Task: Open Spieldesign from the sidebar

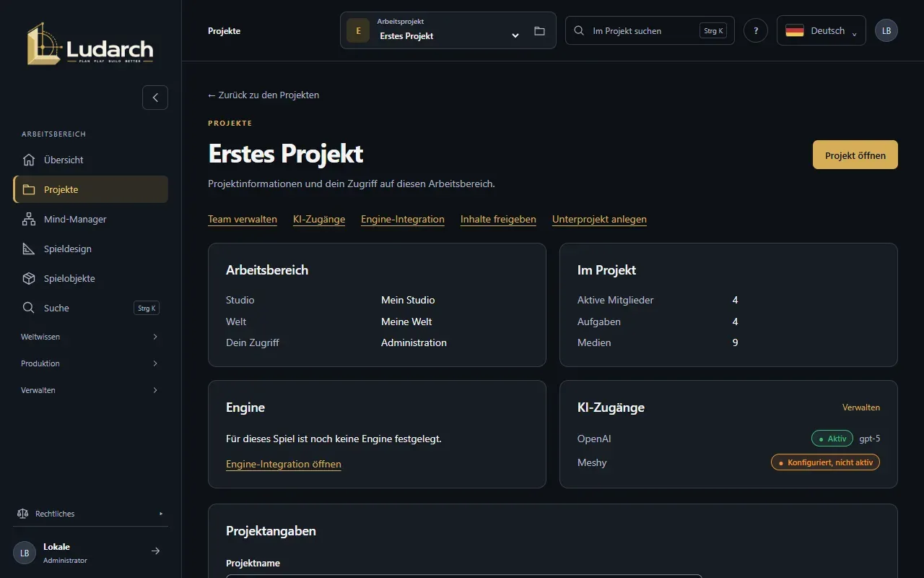Action: coord(90,249)
